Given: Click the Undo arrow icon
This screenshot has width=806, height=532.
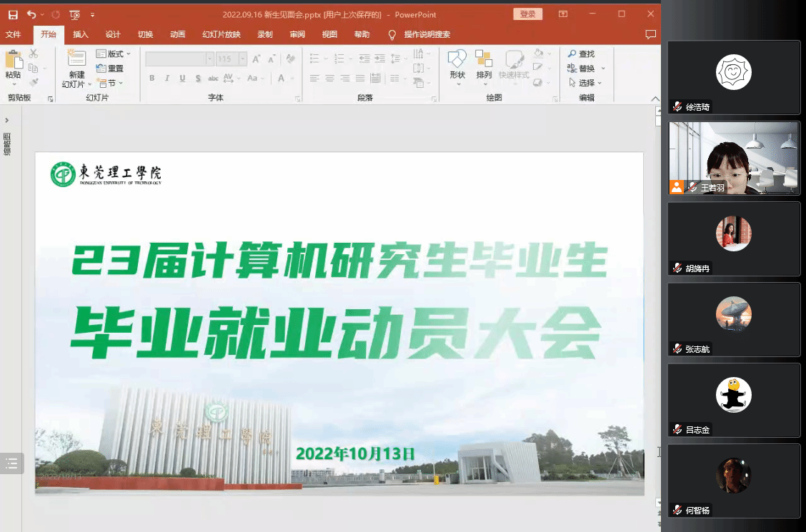Looking at the screenshot, I should [31, 14].
